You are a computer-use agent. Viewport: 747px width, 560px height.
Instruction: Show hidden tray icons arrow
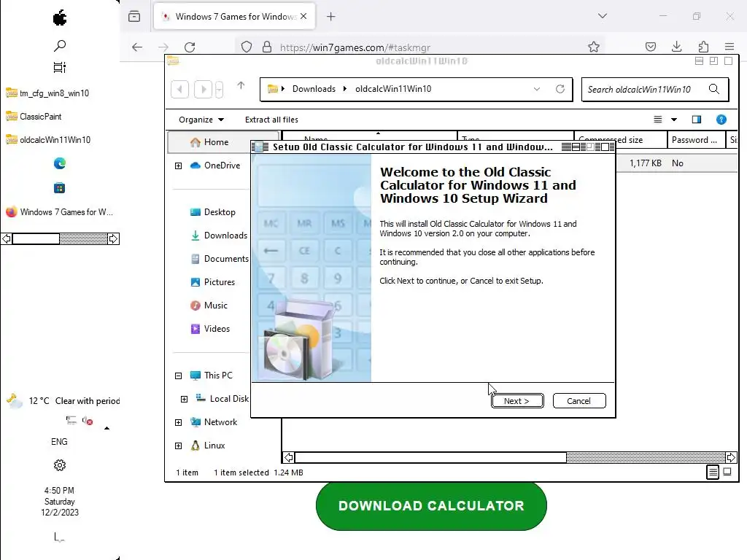click(x=107, y=428)
